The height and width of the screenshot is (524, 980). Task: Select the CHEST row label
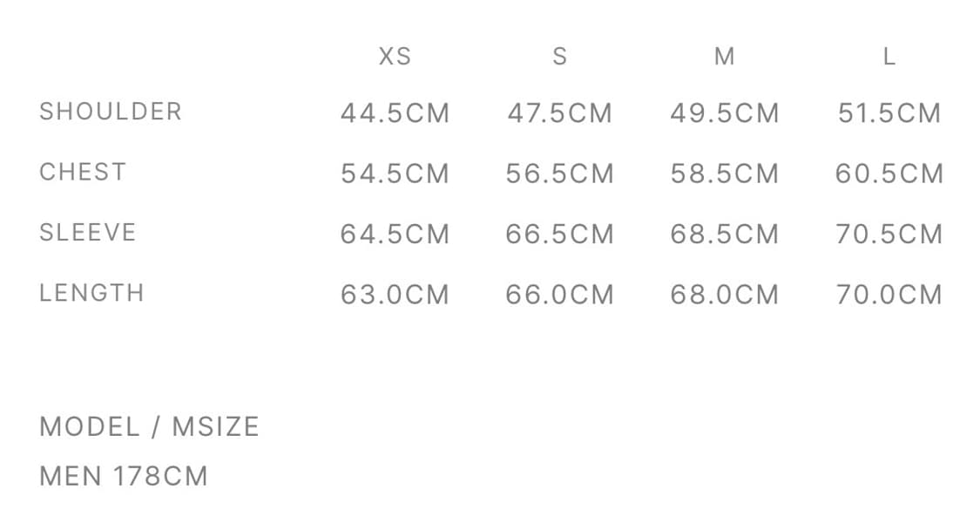pyautogui.click(x=83, y=172)
